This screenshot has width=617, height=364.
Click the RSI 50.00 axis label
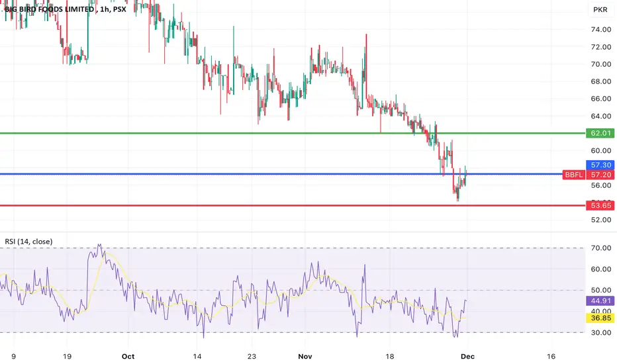[x=601, y=291]
